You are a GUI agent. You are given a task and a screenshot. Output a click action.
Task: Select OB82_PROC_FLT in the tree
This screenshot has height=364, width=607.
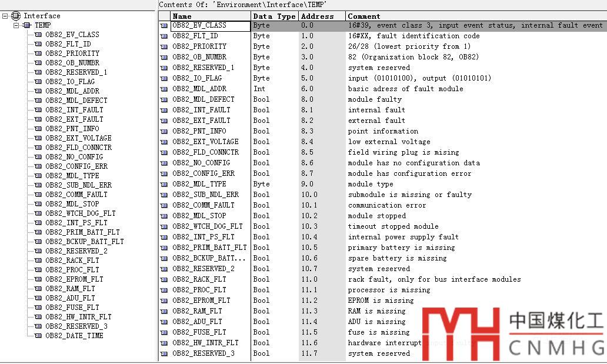pos(72,270)
